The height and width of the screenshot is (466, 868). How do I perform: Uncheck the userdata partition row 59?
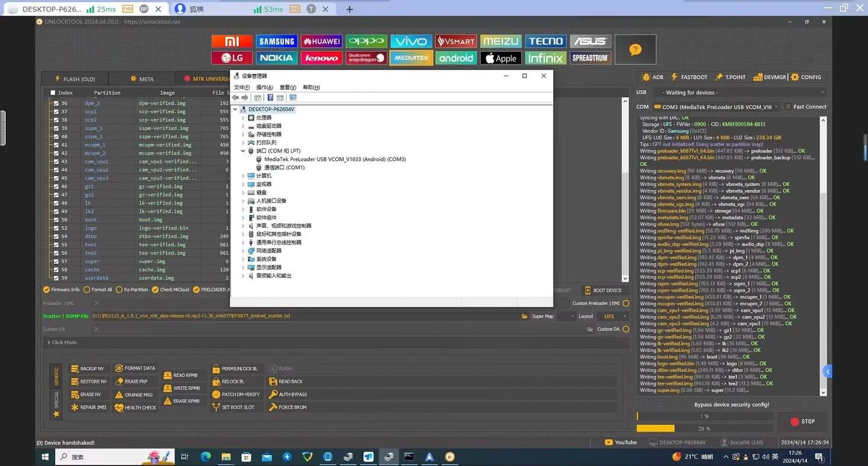pyautogui.click(x=56, y=278)
